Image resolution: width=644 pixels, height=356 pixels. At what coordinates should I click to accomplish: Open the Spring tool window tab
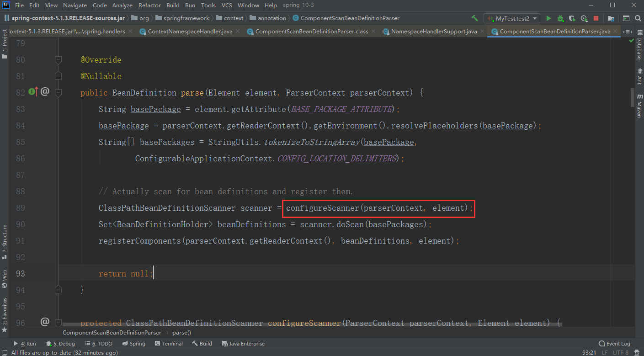click(x=134, y=344)
